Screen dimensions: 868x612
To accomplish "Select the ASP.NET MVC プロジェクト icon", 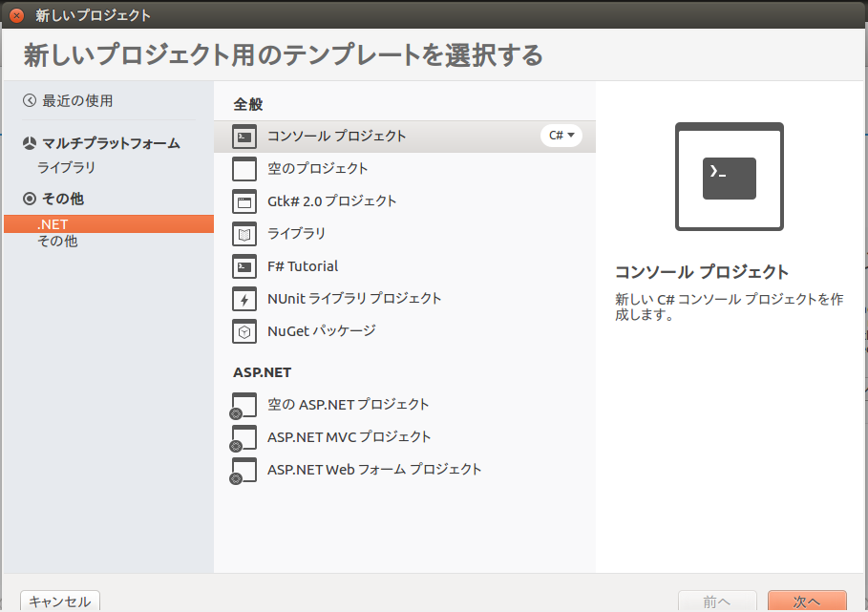I will pos(243,437).
